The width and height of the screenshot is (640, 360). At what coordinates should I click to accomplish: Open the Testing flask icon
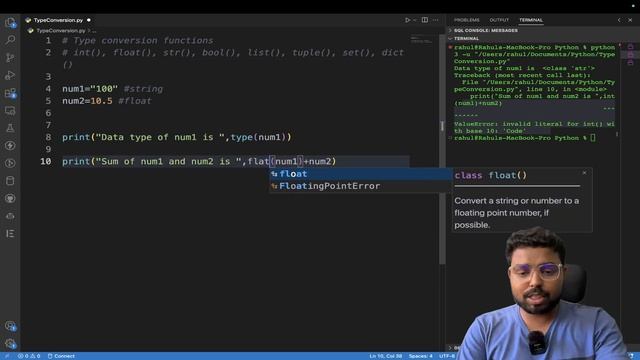[10, 128]
